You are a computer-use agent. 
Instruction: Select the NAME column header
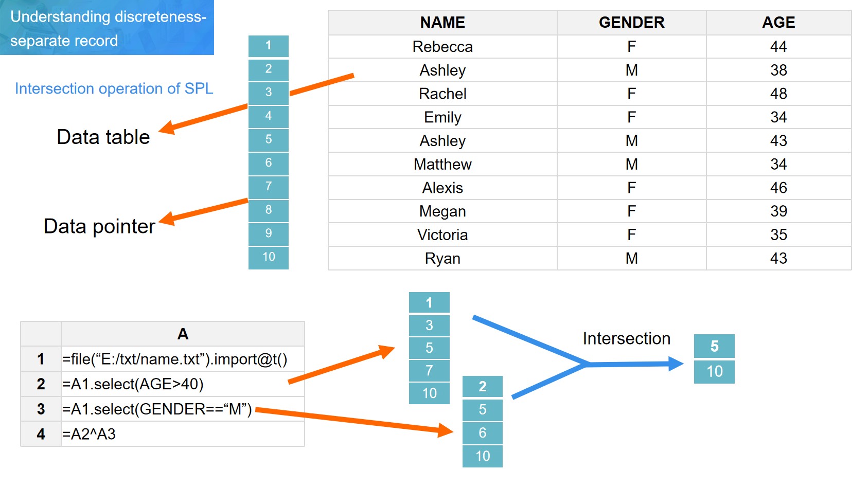pos(442,23)
